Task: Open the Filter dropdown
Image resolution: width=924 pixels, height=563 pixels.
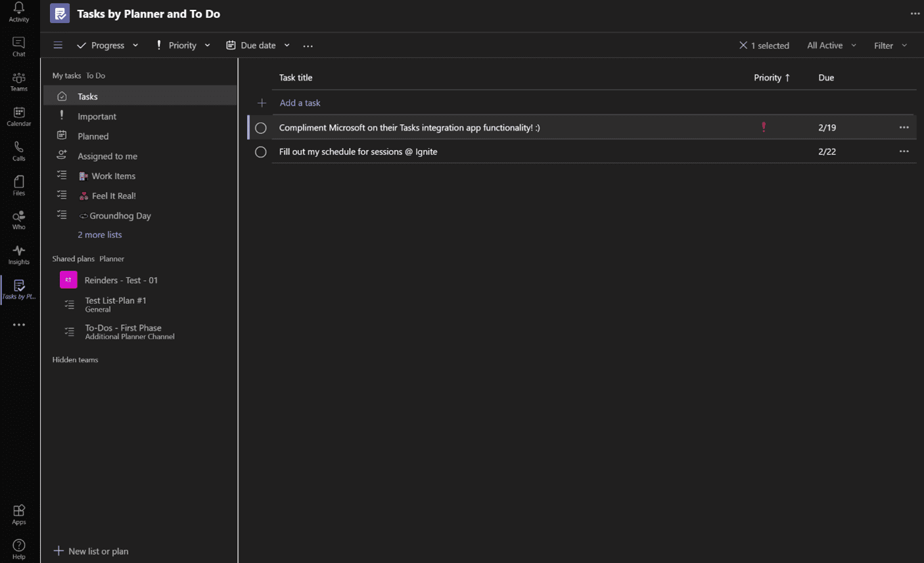Action: tap(890, 45)
